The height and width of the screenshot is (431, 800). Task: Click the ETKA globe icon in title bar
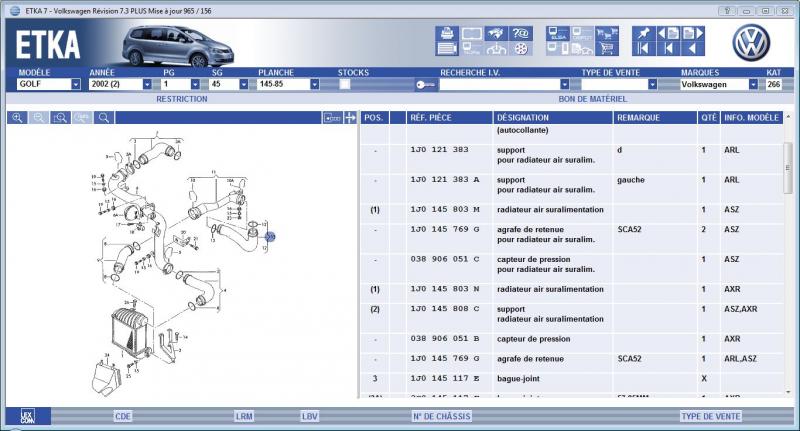point(15,11)
